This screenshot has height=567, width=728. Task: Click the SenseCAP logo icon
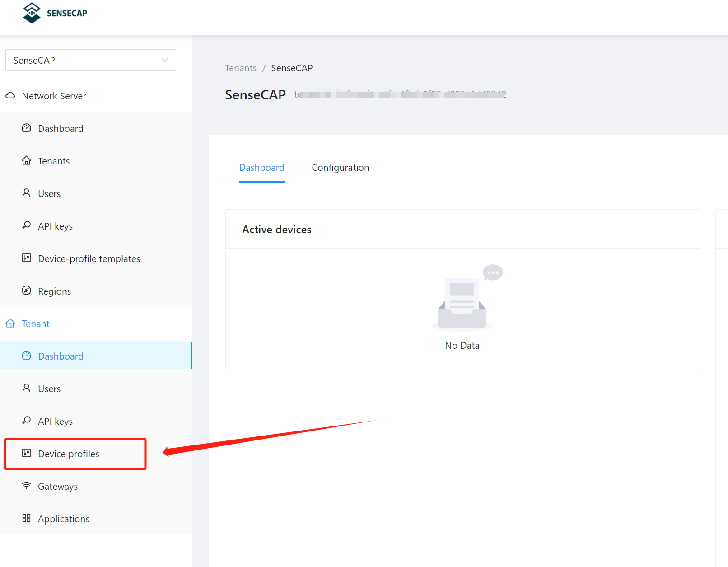[32, 13]
